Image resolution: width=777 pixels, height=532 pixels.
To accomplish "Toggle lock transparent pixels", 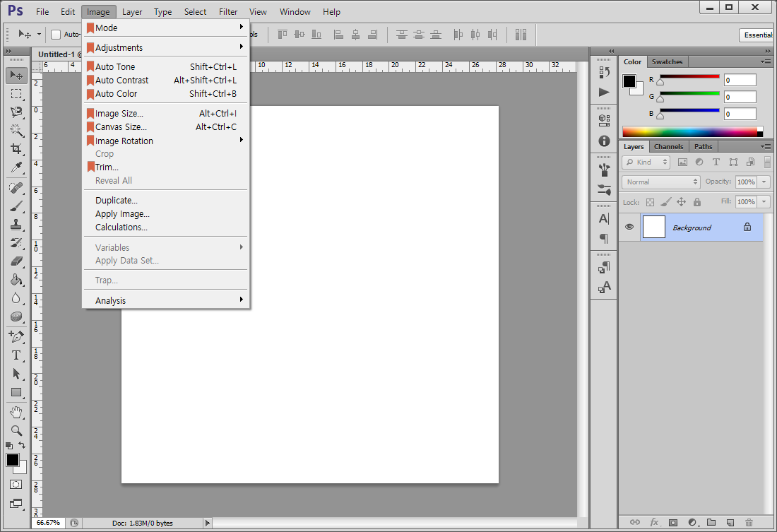I will tap(650, 202).
